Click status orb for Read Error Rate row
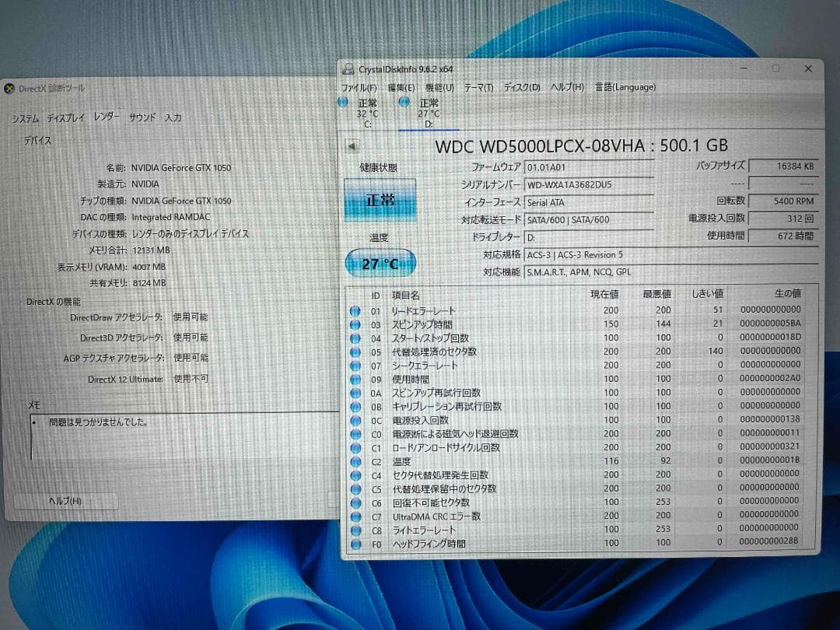The image size is (840, 630). [x=355, y=310]
